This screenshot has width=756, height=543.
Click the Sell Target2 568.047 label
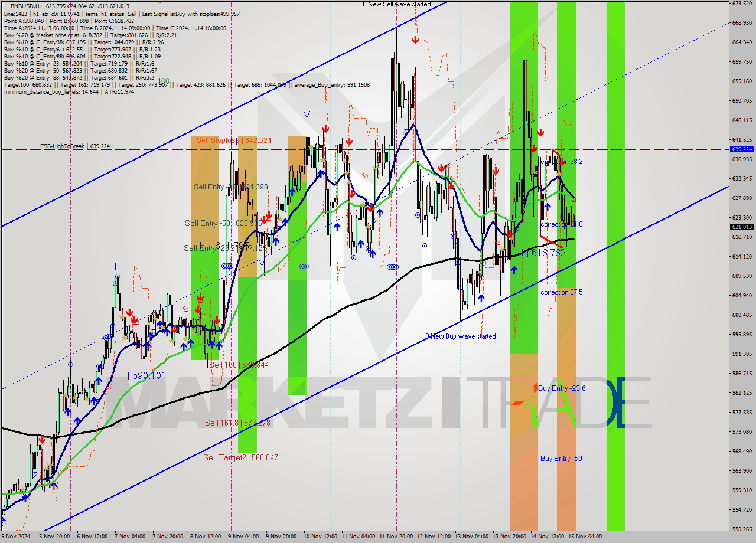[240, 457]
